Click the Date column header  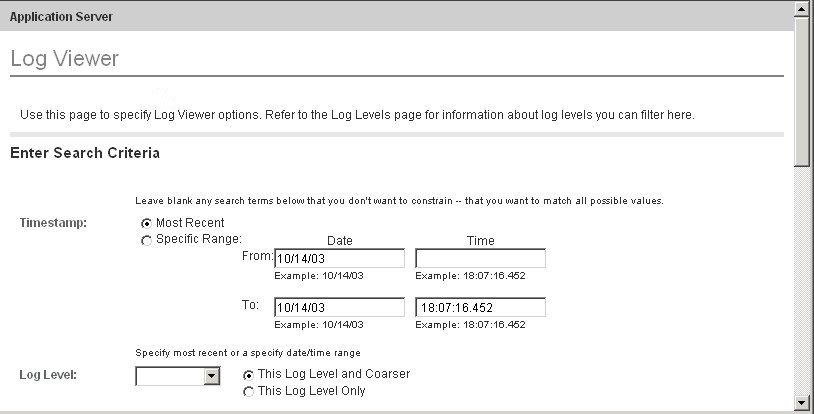click(x=339, y=240)
